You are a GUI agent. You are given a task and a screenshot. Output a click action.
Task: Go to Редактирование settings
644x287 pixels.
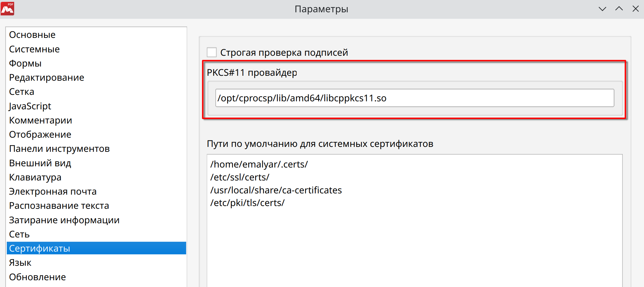(x=96, y=78)
